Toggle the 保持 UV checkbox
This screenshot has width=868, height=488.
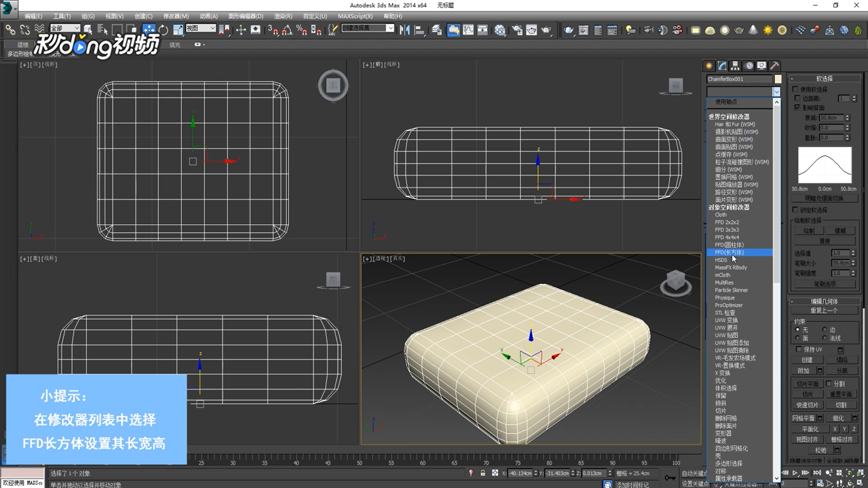799,349
